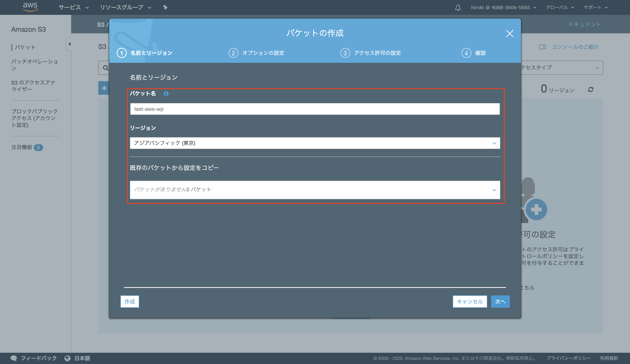Click the globe language icon in footer
Viewport: 630px width, 364px height.
click(68, 358)
